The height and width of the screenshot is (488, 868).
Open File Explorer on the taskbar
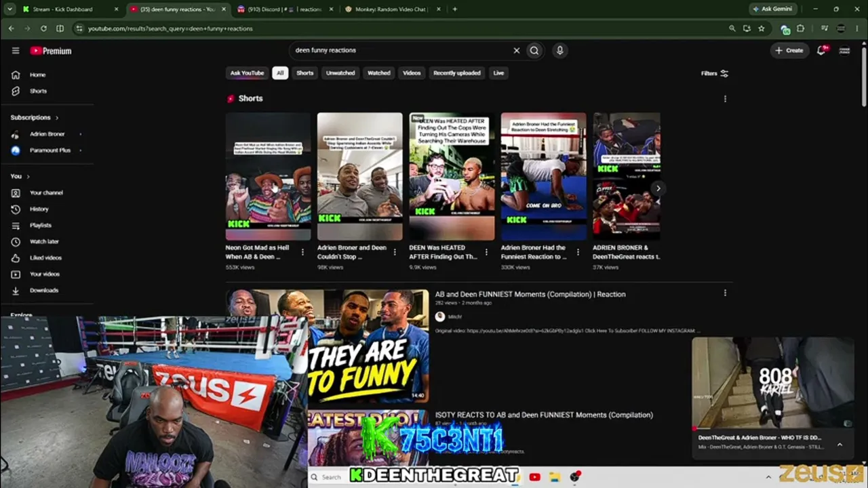point(555,477)
